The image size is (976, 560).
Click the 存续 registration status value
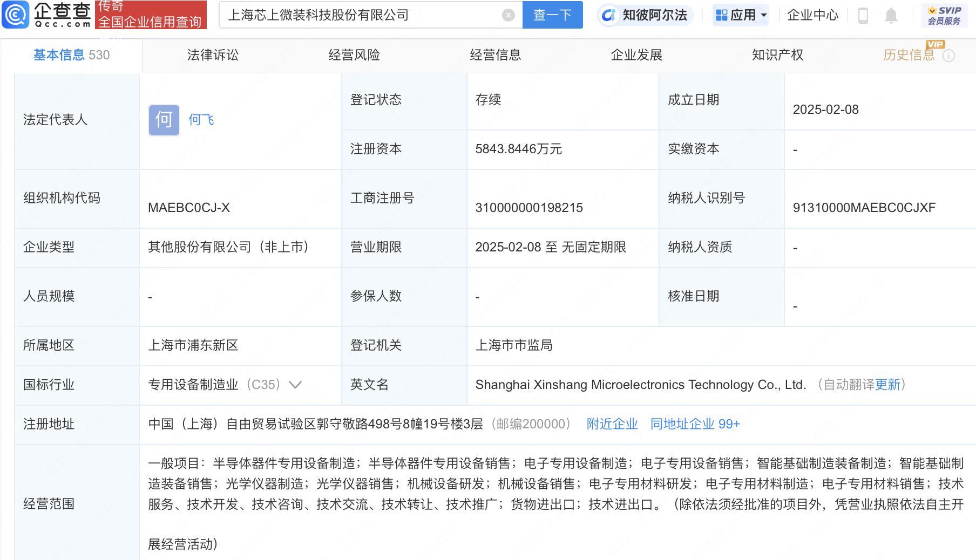489,100
